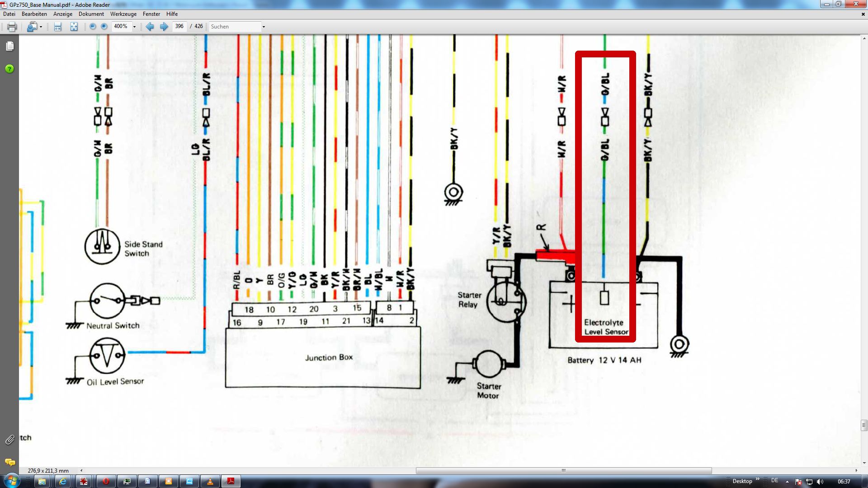The width and height of the screenshot is (868, 488).
Task: Click the horizontal scrollbar thumb
Action: click(x=563, y=470)
